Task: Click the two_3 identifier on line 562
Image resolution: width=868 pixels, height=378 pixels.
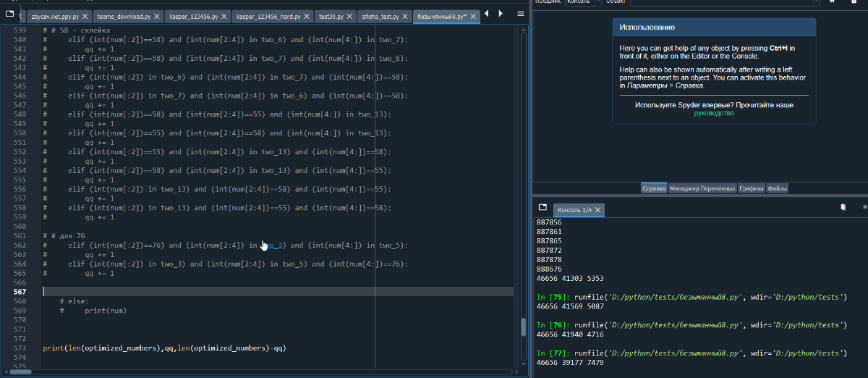Action: [x=275, y=245]
